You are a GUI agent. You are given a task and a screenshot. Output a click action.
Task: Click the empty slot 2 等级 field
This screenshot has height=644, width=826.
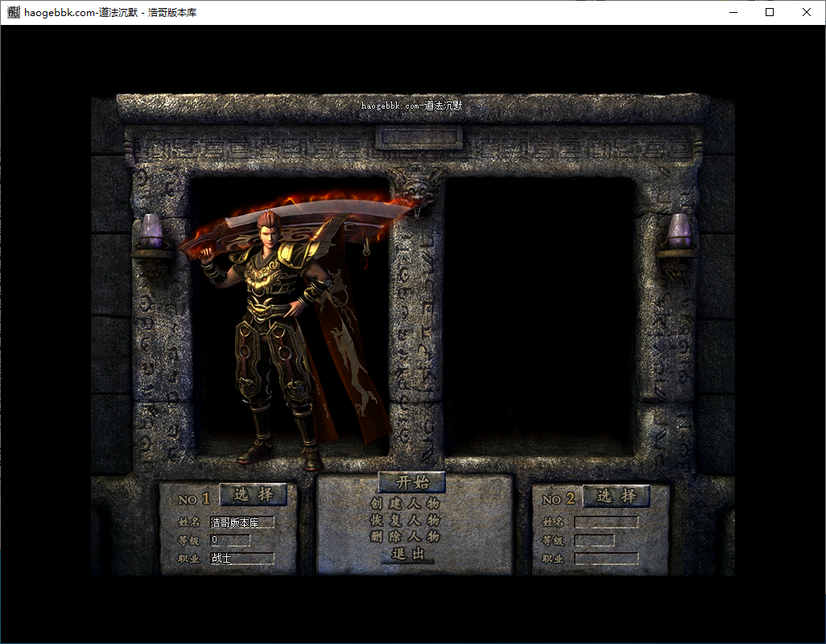pyautogui.click(x=595, y=540)
